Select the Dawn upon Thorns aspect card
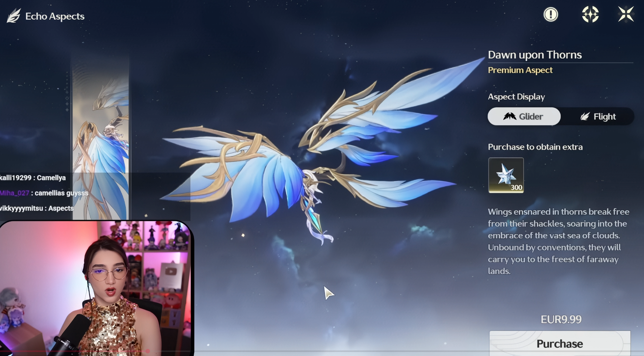644x356 pixels. 100,125
